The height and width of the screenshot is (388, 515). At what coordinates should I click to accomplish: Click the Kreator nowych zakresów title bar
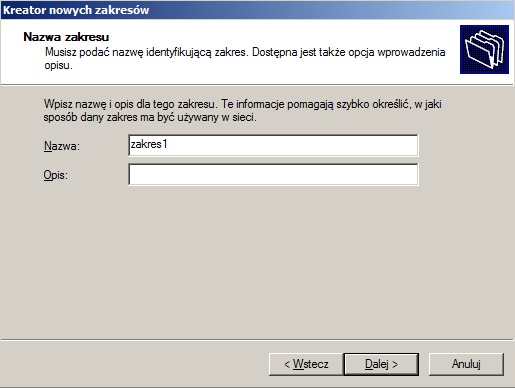click(x=257, y=10)
